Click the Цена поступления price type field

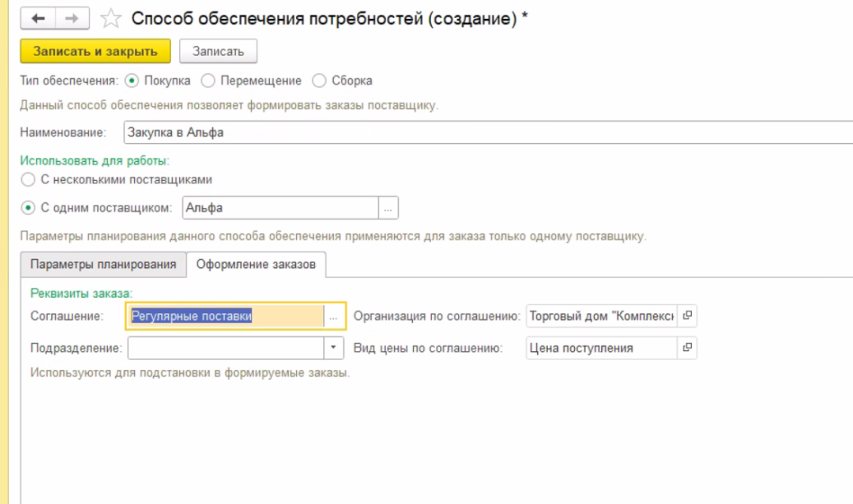600,348
